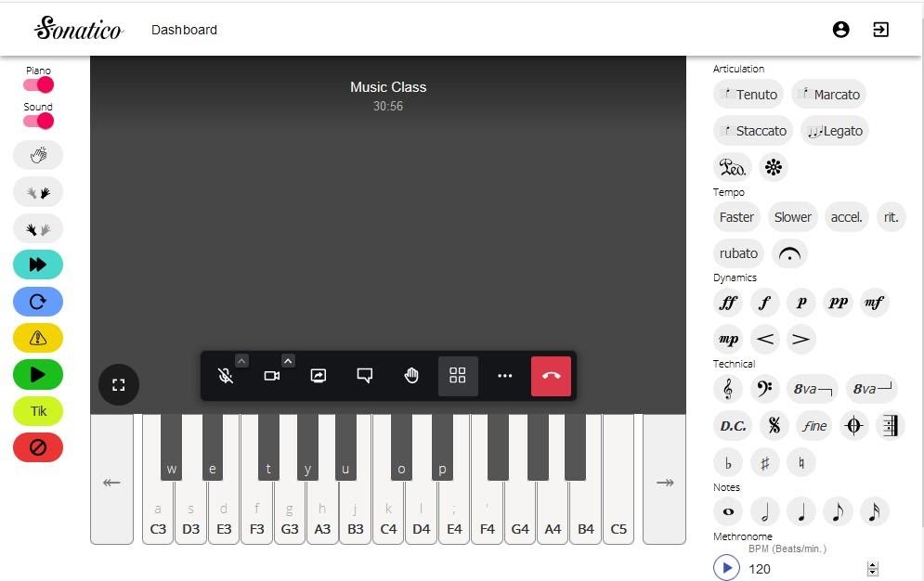Click the Slower tempo button
Viewport: 924px width, 581px height.
click(x=792, y=217)
